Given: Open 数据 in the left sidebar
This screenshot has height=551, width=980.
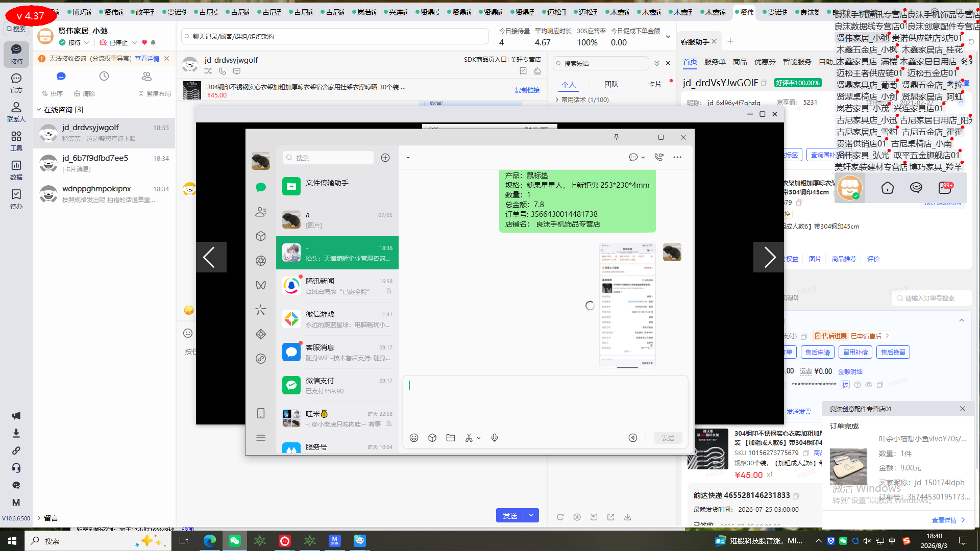Looking at the screenshot, I should coord(16,170).
